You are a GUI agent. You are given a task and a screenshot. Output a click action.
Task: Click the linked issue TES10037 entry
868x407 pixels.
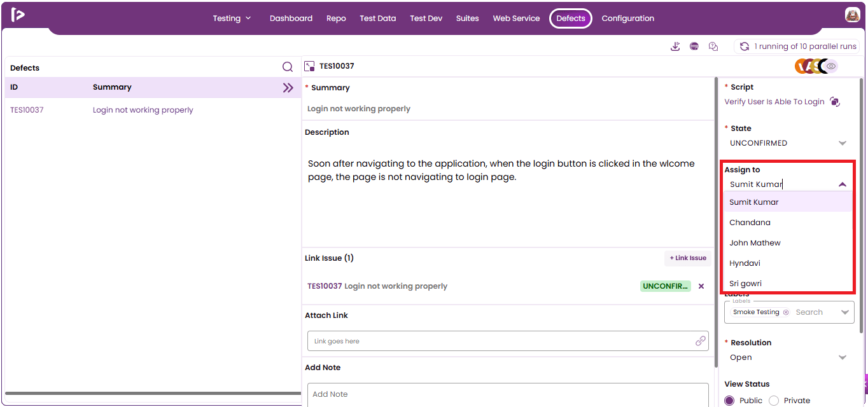coord(377,286)
